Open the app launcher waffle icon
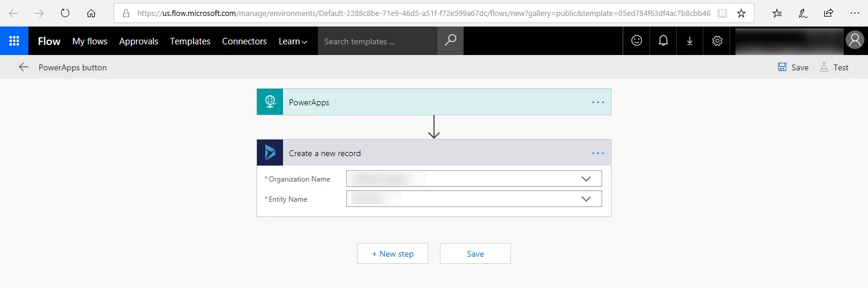Screen dimensions: 868x288 coord(14,41)
